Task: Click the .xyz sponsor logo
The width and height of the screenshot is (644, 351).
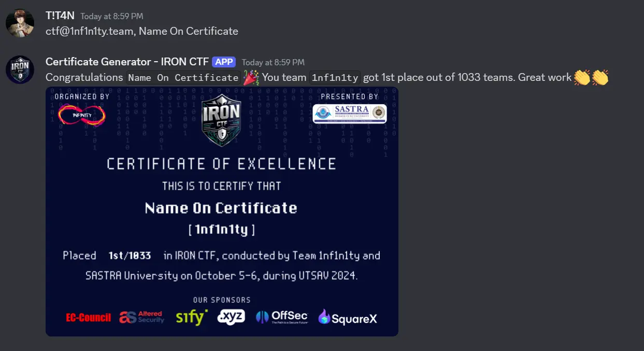Action: pyautogui.click(x=231, y=317)
